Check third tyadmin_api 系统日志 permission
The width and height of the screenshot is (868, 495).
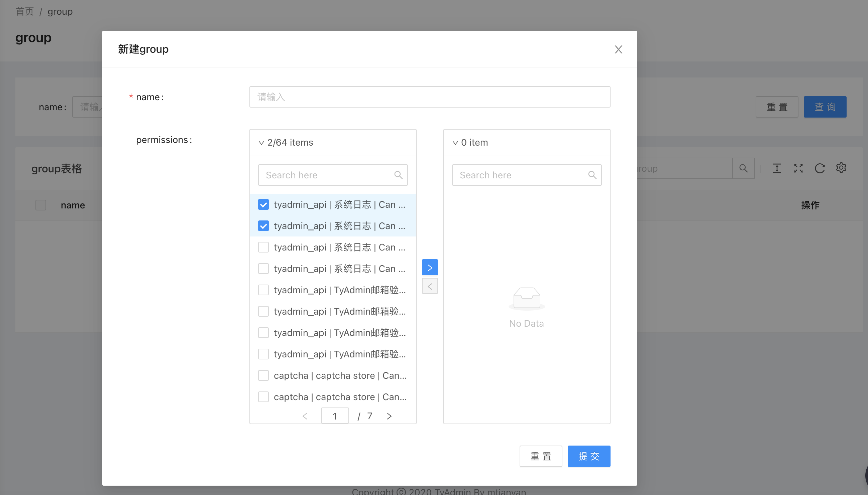click(263, 247)
